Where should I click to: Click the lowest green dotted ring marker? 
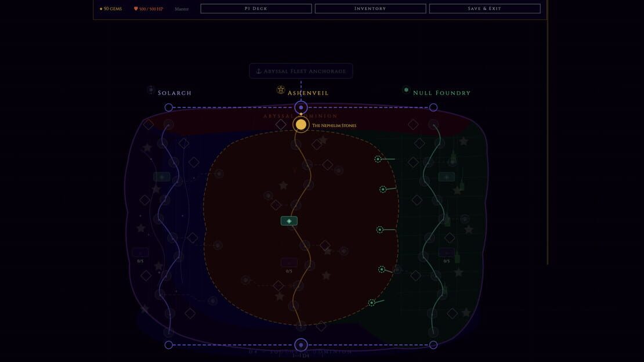[371, 303]
